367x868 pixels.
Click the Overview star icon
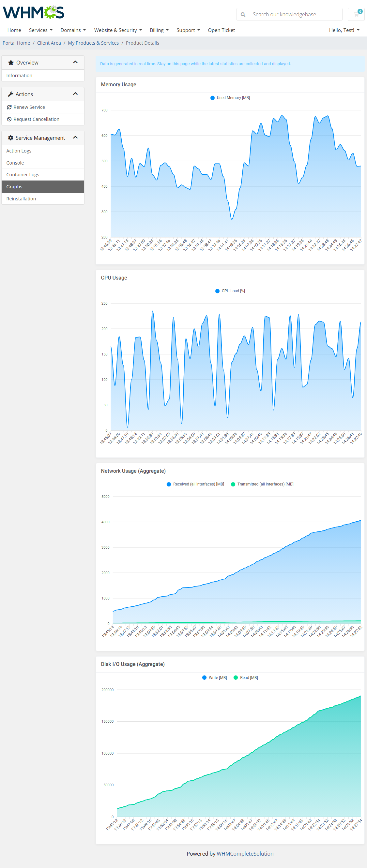[11, 63]
